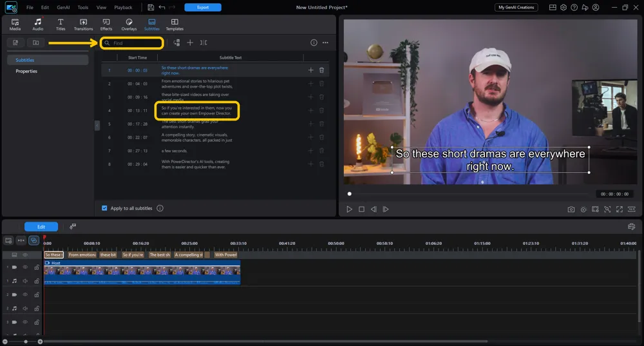This screenshot has width=644, height=346.
Task: Toggle Apply to all subtitles checkbox
Action: pyautogui.click(x=104, y=208)
